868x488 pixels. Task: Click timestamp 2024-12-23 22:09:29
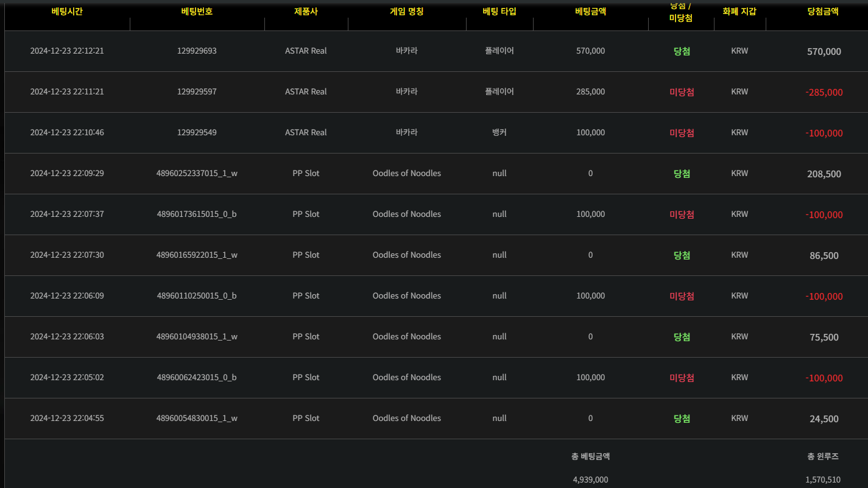(x=67, y=174)
